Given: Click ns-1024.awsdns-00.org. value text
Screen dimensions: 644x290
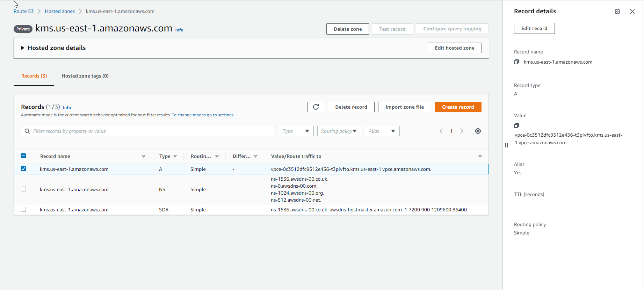Looking at the screenshot, I should tap(297, 193).
